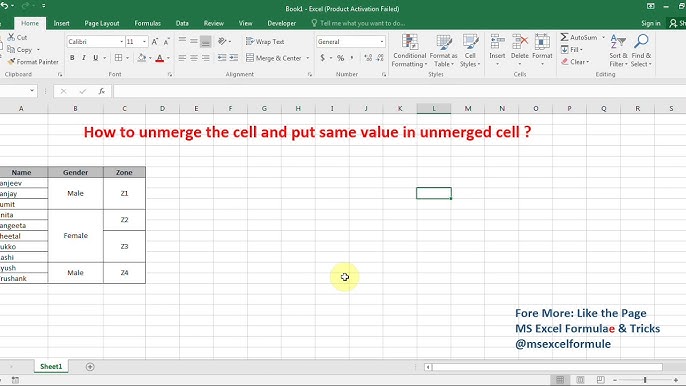Open the font name Calibri dropdown
Screen dimensions: 686x386
tap(122, 42)
